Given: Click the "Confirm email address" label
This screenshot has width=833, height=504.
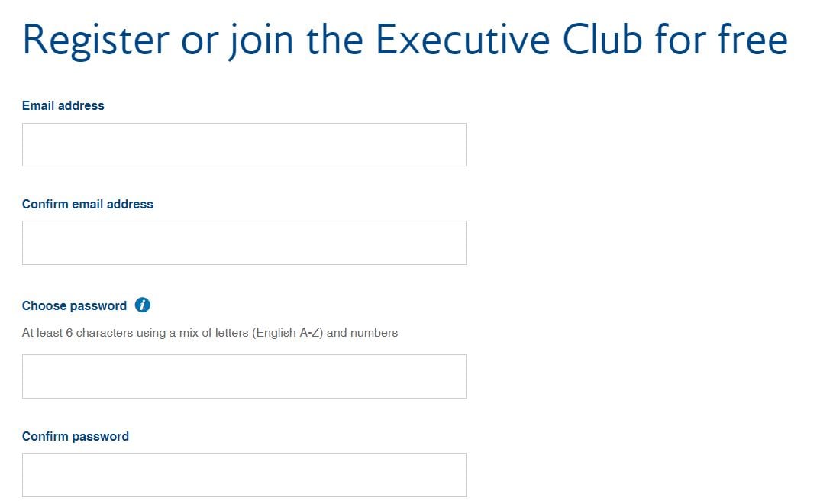Looking at the screenshot, I should coord(88,204).
